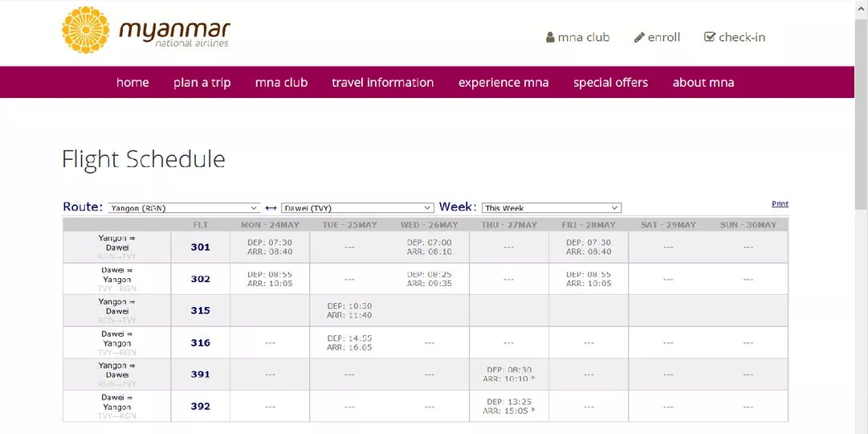
Task: Click flight 391 Thursday DEP 08:30 cell
Action: (x=509, y=375)
